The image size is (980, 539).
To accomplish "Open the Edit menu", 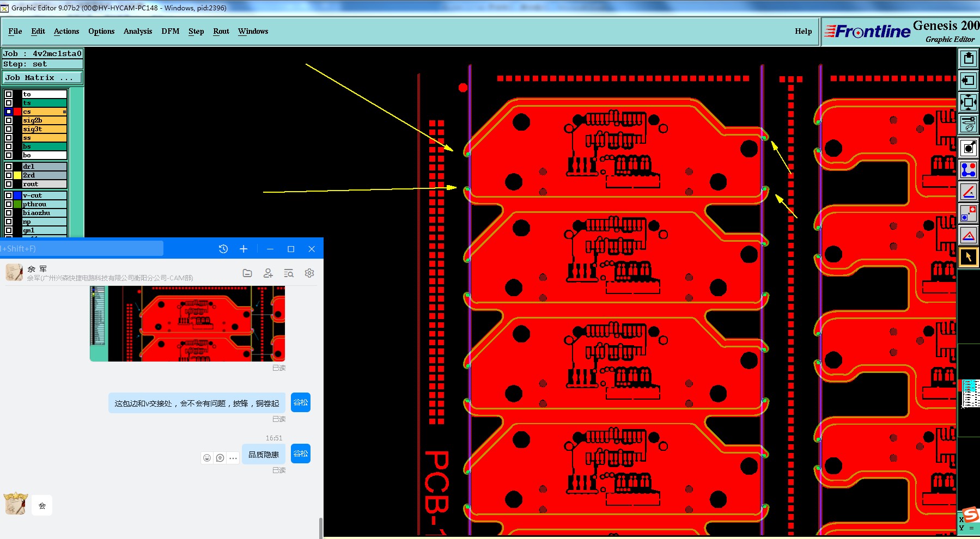I will [38, 31].
